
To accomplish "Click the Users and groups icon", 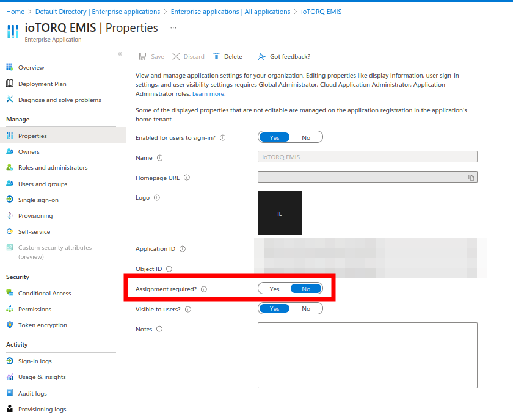I will [x=10, y=184].
